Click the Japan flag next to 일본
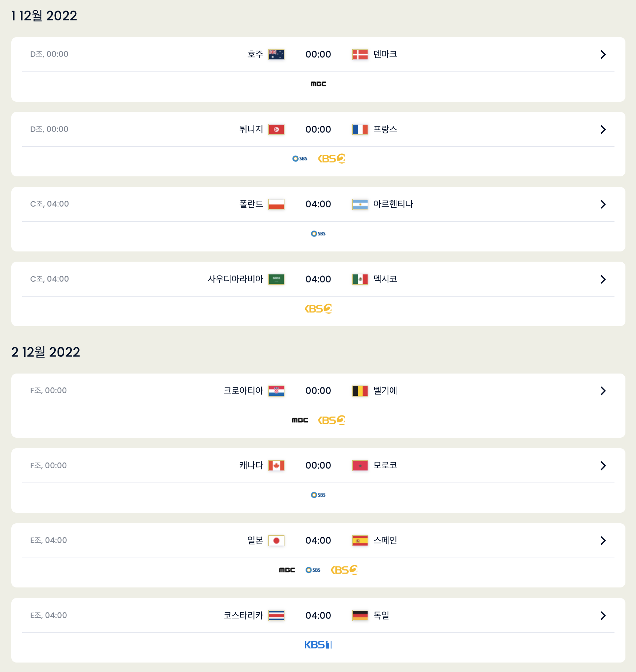Viewport: 636px width, 672px height. [x=276, y=541]
